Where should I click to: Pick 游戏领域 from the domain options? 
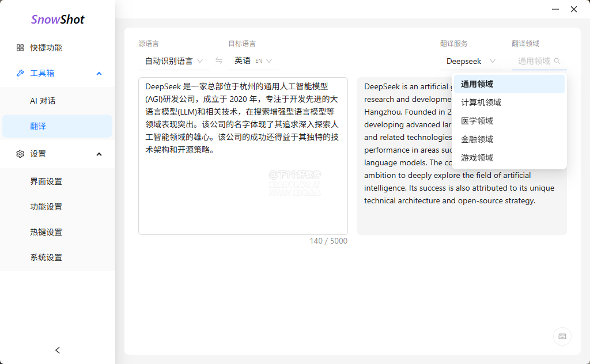509,158
